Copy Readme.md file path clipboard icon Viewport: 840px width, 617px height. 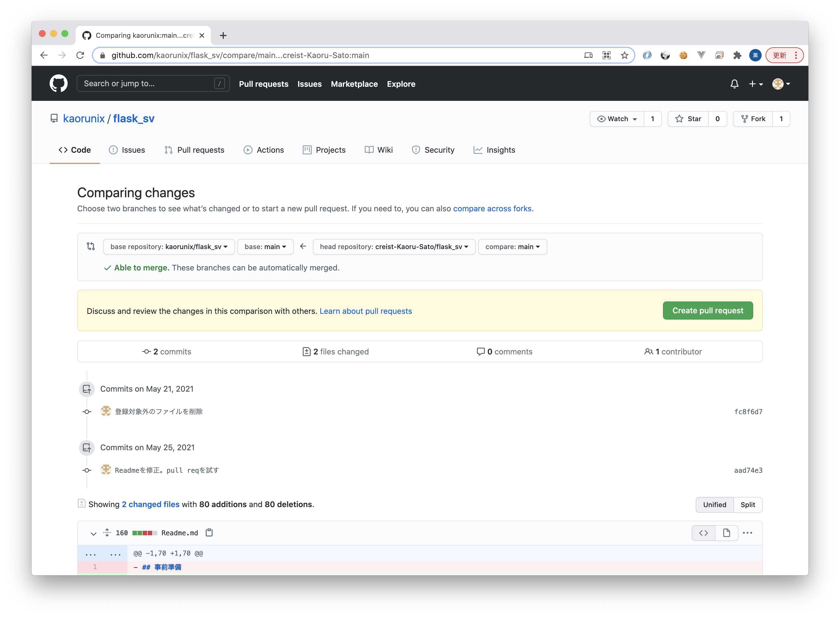click(x=209, y=532)
